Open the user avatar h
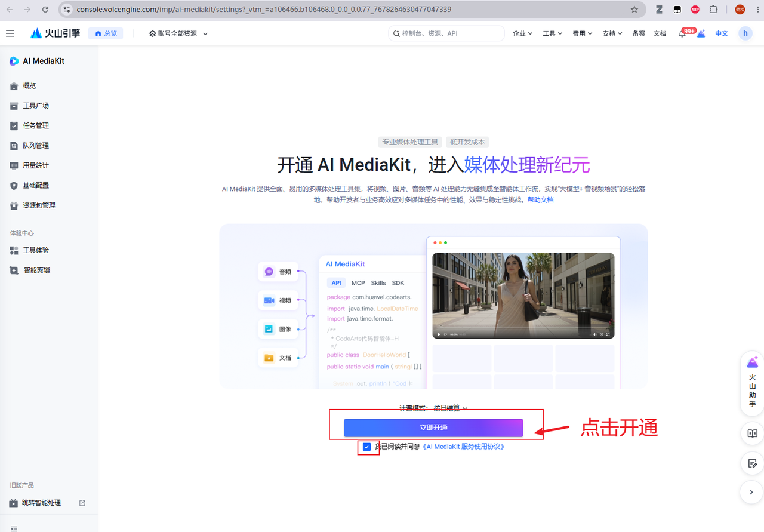This screenshot has height=532, width=764. tap(745, 33)
